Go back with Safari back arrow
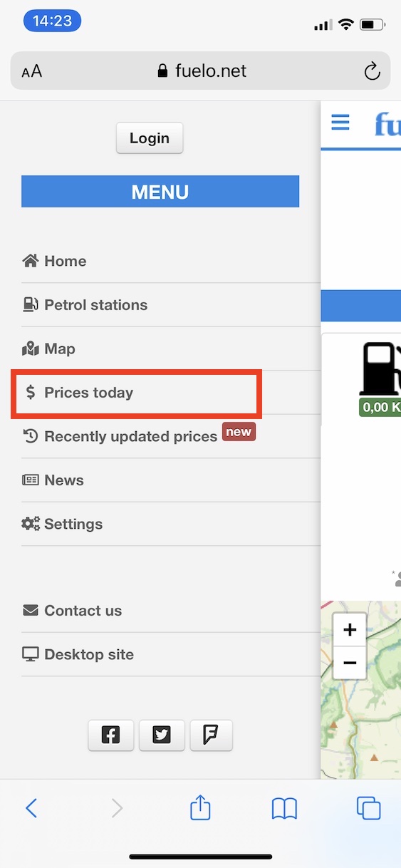Image resolution: width=401 pixels, height=868 pixels. click(31, 807)
